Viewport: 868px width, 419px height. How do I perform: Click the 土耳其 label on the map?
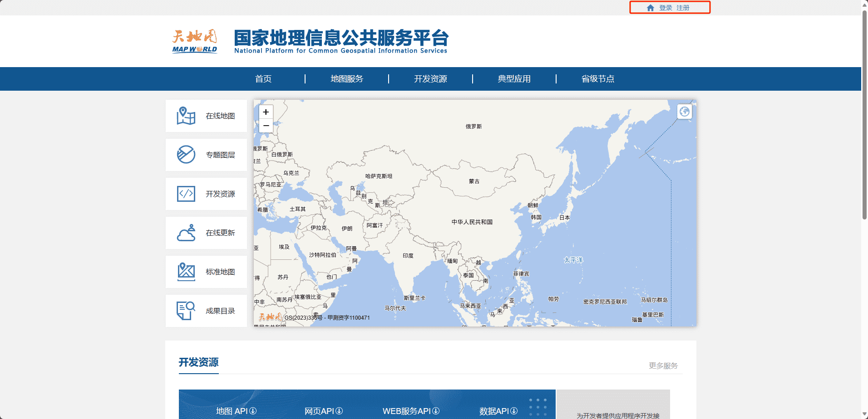pyautogui.click(x=297, y=209)
